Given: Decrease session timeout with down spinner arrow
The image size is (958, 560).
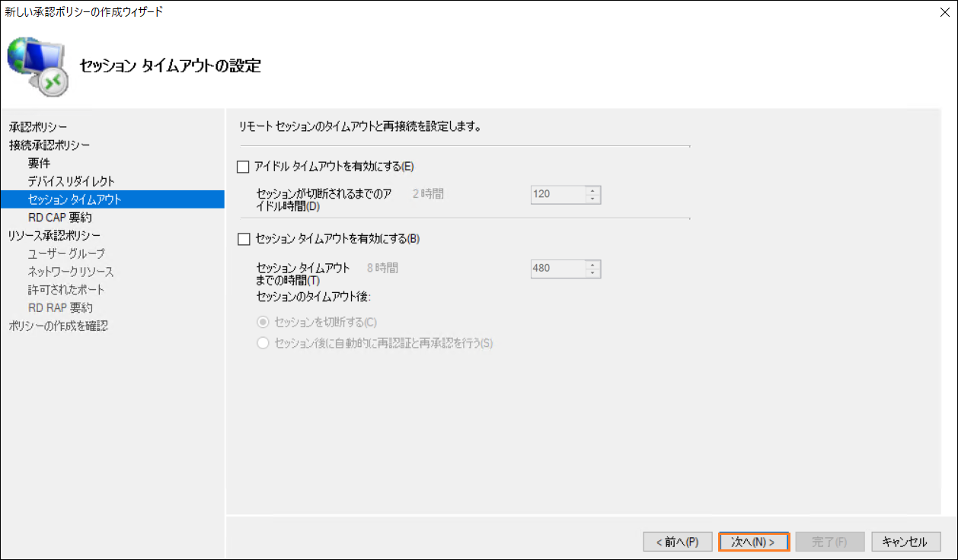Looking at the screenshot, I should coord(593,273).
